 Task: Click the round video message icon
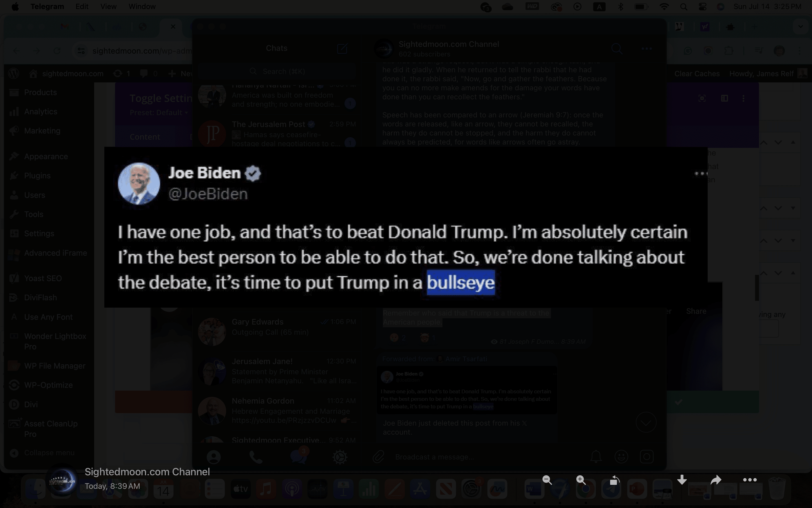(646, 457)
